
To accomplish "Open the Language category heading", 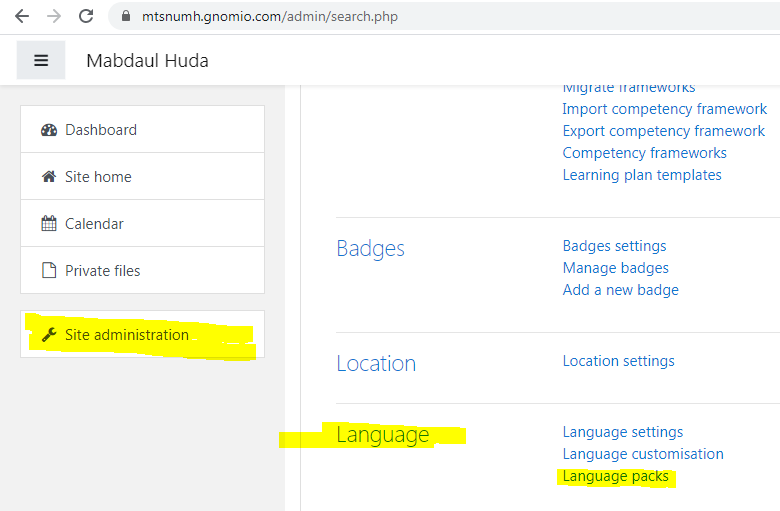I will (383, 434).
